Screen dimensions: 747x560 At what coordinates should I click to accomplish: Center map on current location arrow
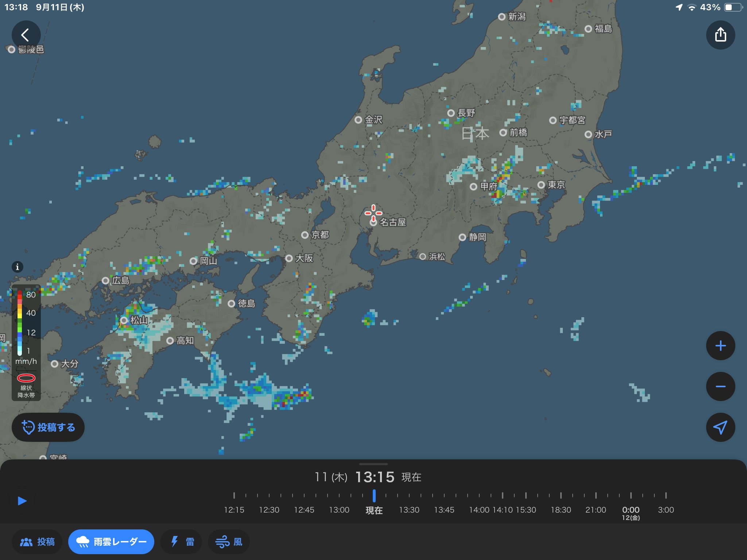pos(720,427)
